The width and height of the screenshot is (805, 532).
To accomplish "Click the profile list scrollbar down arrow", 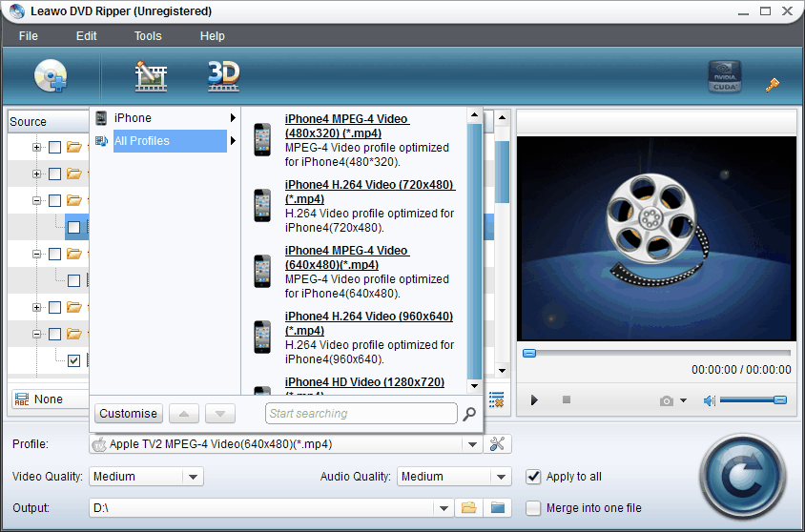I will coord(474,386).
